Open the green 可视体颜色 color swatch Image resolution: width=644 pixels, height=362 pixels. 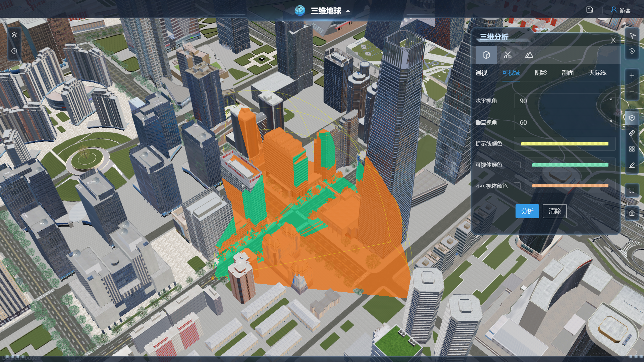click(570, 165)
